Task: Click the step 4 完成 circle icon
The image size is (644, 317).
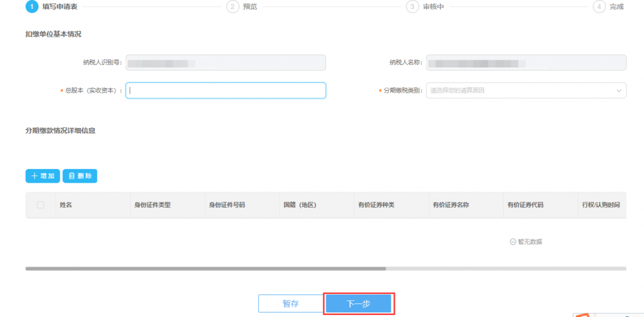Action: coord(598,6)
